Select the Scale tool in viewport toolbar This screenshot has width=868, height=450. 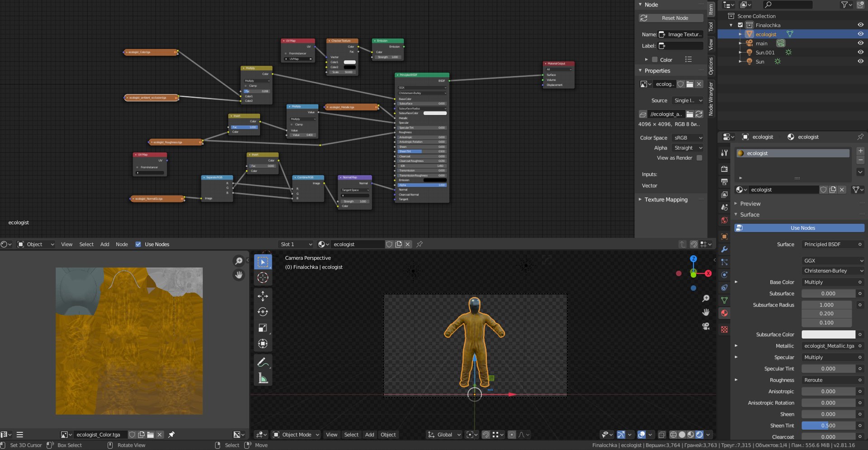[263, 328]
